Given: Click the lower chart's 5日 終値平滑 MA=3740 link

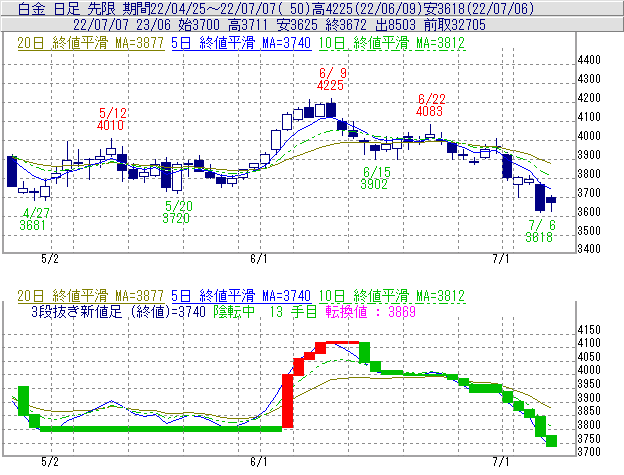Looking at the screenshot, I should [x=241, y=296].
